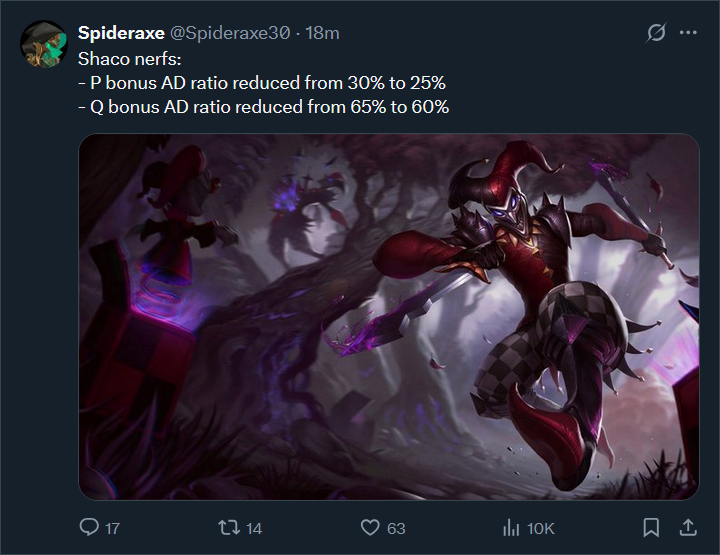720x555 pixels.
Task: Open the Shaco splash art image
Action: pyautogui.click(x=389, y=316)
